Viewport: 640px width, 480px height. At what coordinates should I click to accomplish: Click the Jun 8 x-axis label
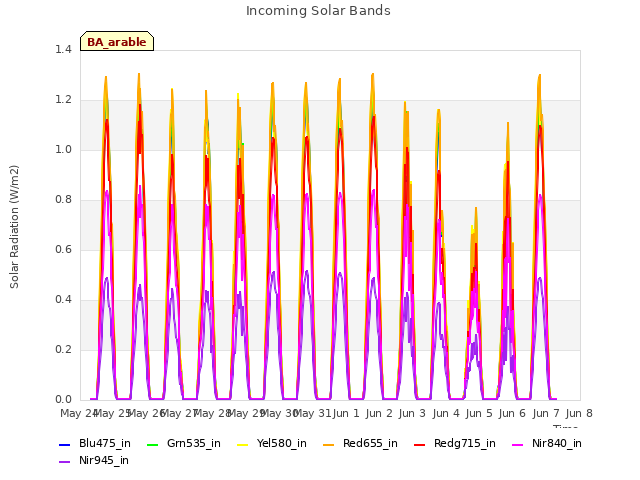(x=579, y=413)
